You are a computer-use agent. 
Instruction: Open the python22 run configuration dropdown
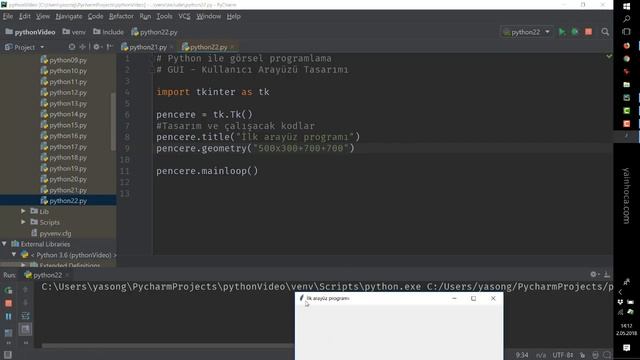[x=527, y=32]
